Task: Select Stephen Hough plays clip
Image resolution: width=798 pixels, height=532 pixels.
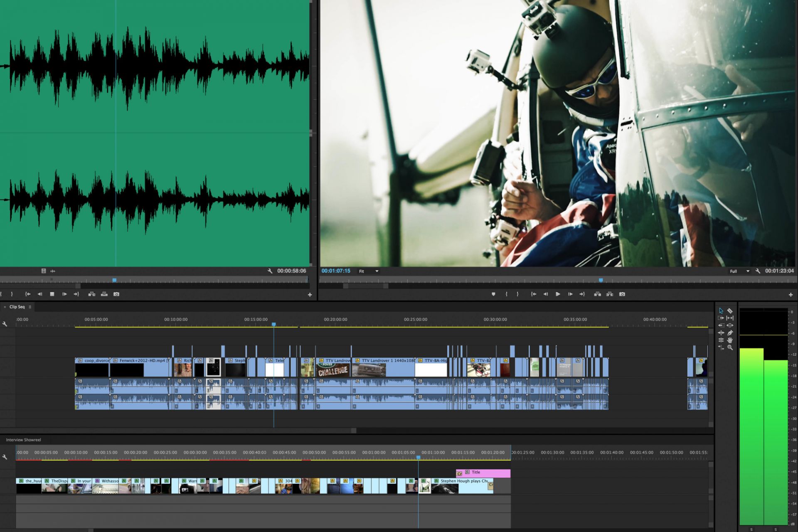Action: pyautogui.click(x=462, y=486)
